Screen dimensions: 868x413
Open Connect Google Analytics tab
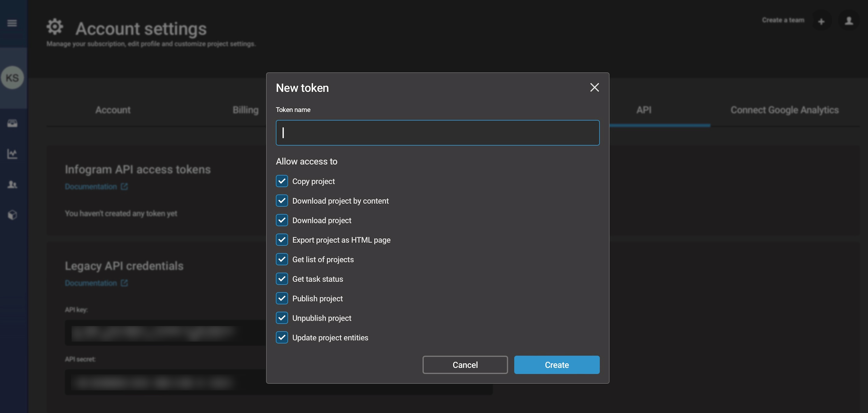pos(784,110)
